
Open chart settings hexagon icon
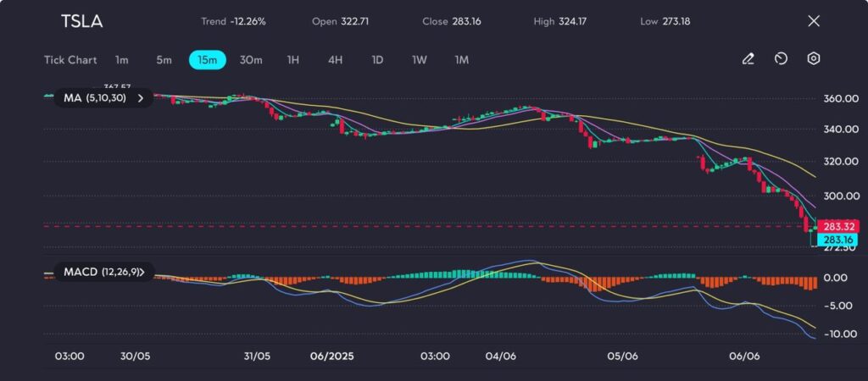(x=813, y=59)
